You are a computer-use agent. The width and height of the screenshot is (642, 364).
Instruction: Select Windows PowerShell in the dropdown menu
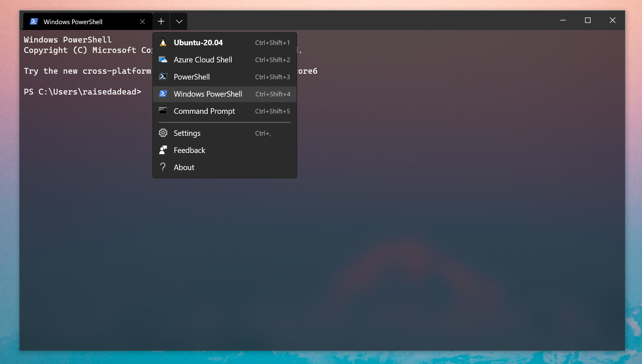point(225,94)
